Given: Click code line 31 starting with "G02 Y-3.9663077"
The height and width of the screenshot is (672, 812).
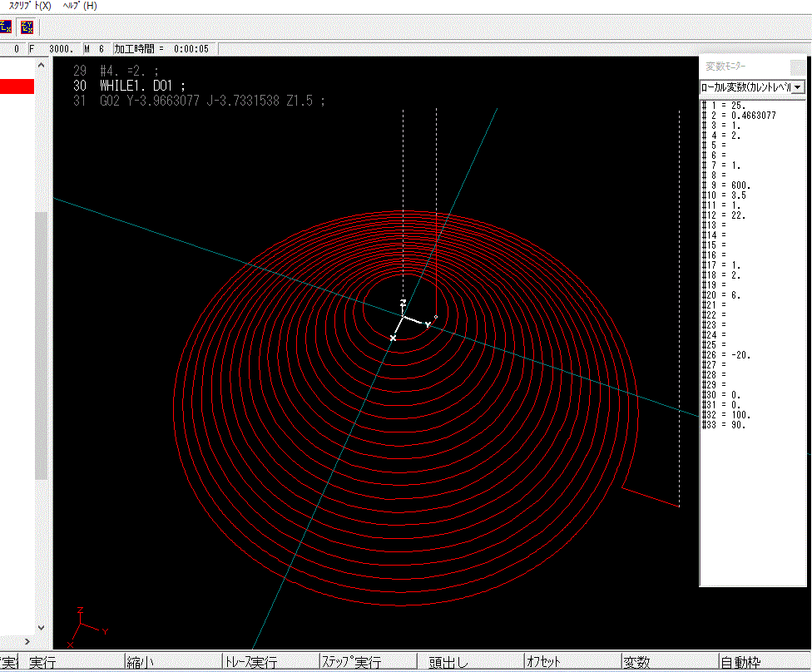Looking at the screenshot, I should [x=199, y=101].
